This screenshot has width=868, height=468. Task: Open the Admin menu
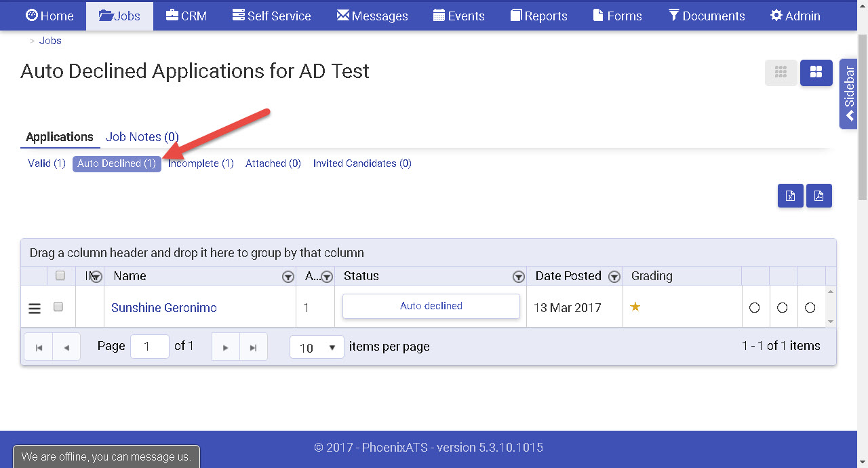(x=795, y=16)
